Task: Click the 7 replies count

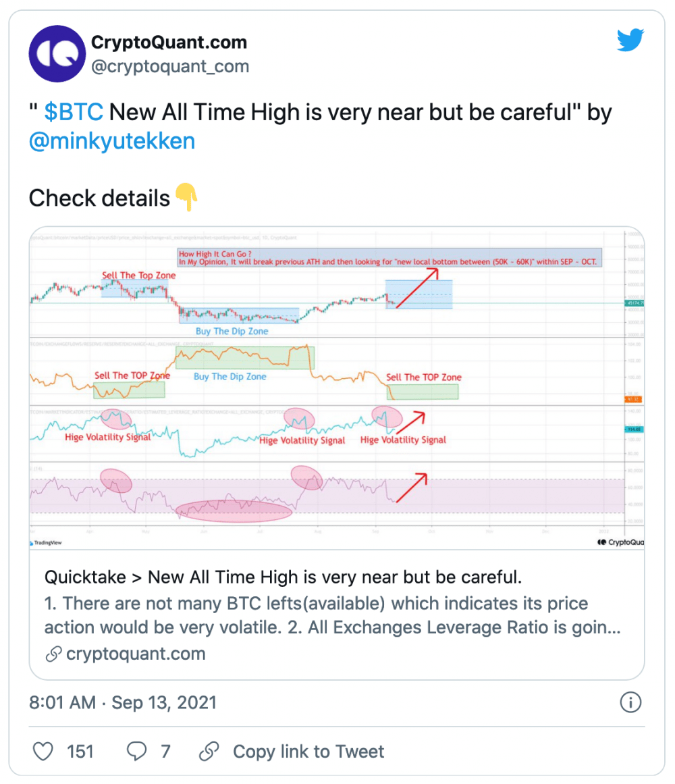Action: (x=165, y=752)
